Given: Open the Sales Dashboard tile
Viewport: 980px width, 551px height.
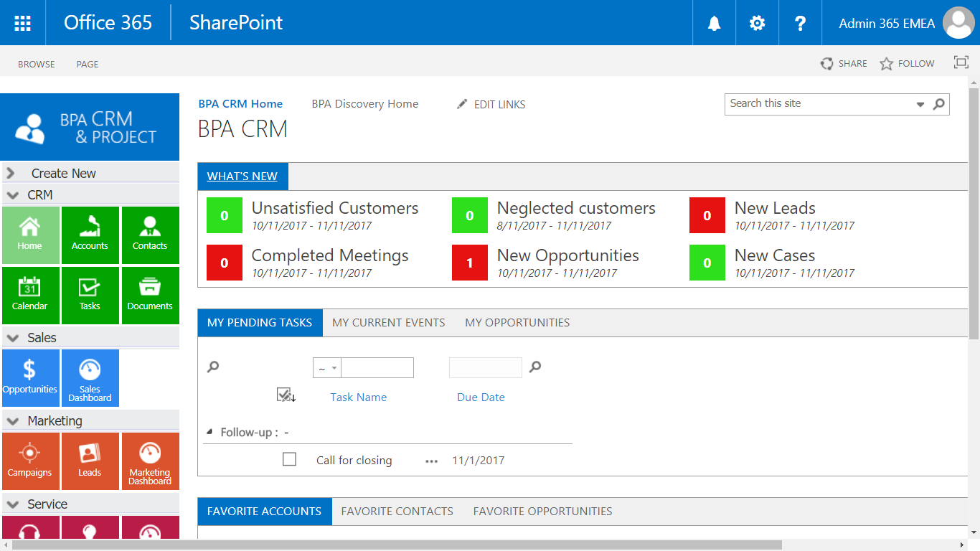Looking at the screenshot, I should (90, 378).
